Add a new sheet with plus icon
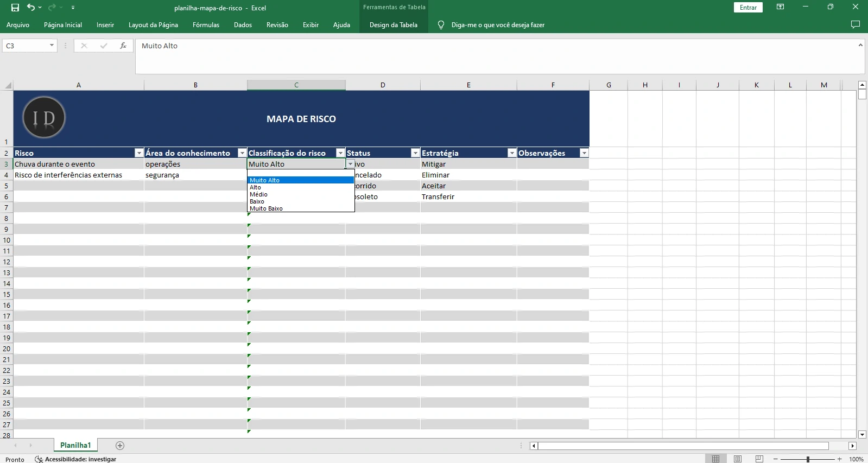 (120, 446)
